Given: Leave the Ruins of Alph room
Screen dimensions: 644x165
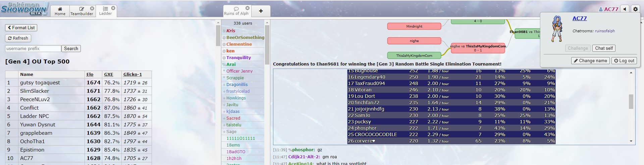Looking at the screenshot, I should (247, 8).
